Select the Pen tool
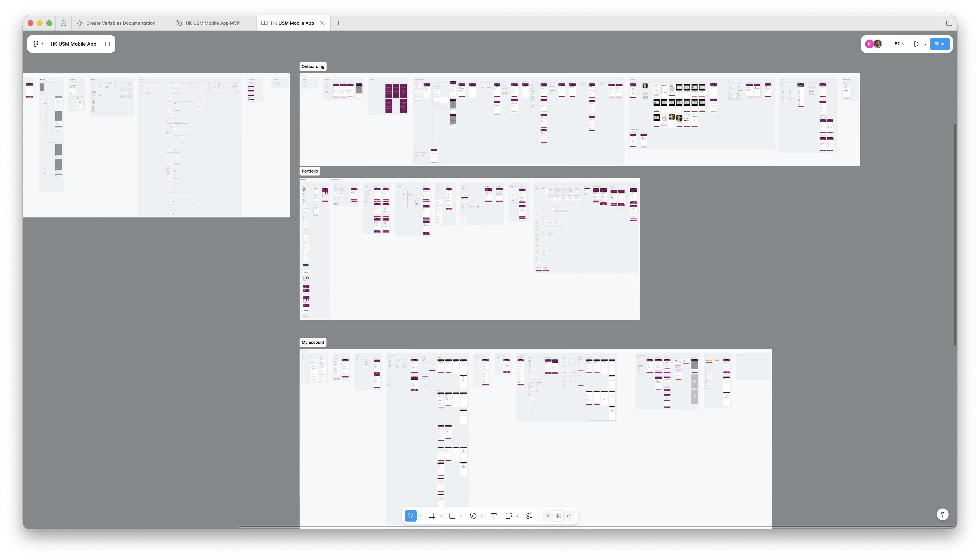Image resolution: width=980 pixels, height=559 pixels. [x=473, y=516]
